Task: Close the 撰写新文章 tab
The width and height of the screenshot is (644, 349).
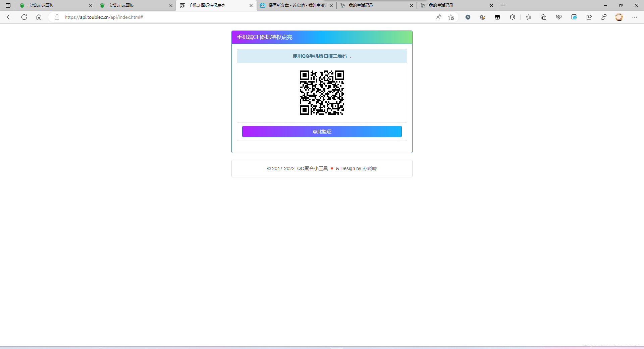Action: [331, 5]
